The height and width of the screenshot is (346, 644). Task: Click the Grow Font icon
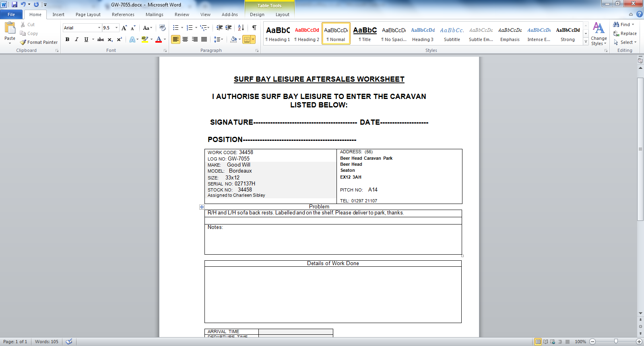(x=124, y=28)
